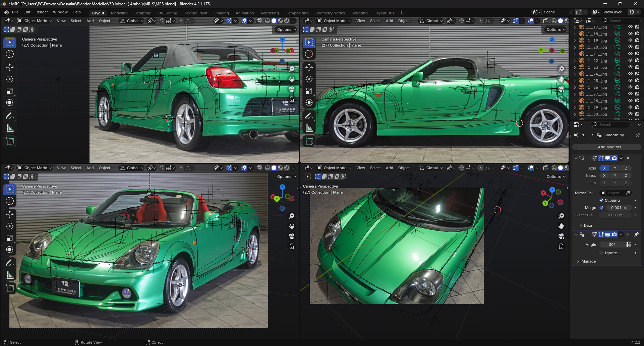Image resolution: width=644 pixels, height=346 pixels.
Task: Select the Add Cube tool in top-right viewport
Action: click(309, 141)
